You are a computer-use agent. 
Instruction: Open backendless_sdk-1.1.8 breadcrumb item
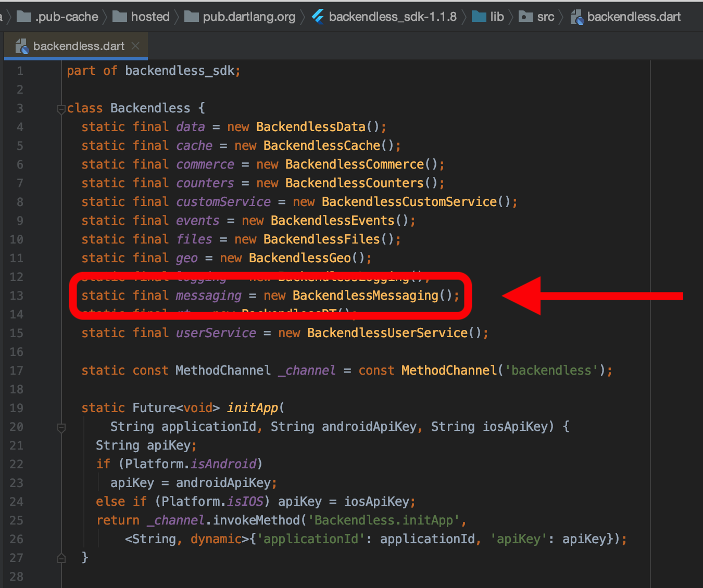393,17
